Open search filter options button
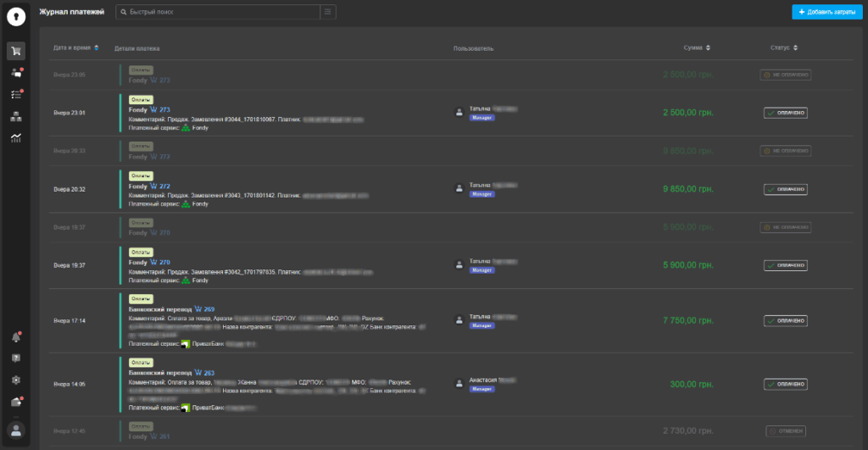The width and height of the screenshot is (868, 450). (328, 12)
